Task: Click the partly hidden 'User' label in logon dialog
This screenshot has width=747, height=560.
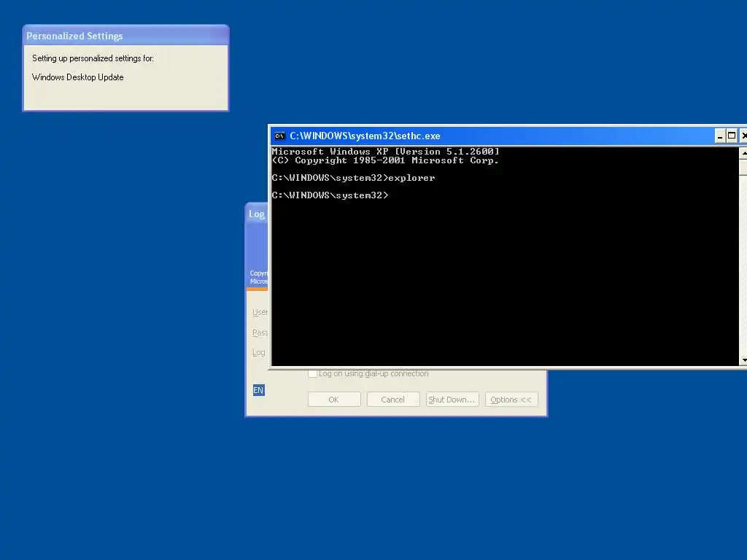Action: pyautogui.click(x=260, y=312)
